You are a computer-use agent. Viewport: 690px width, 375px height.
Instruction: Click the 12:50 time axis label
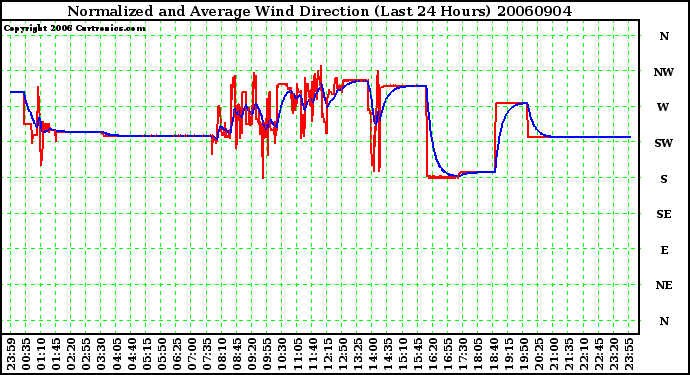point(343,354)
